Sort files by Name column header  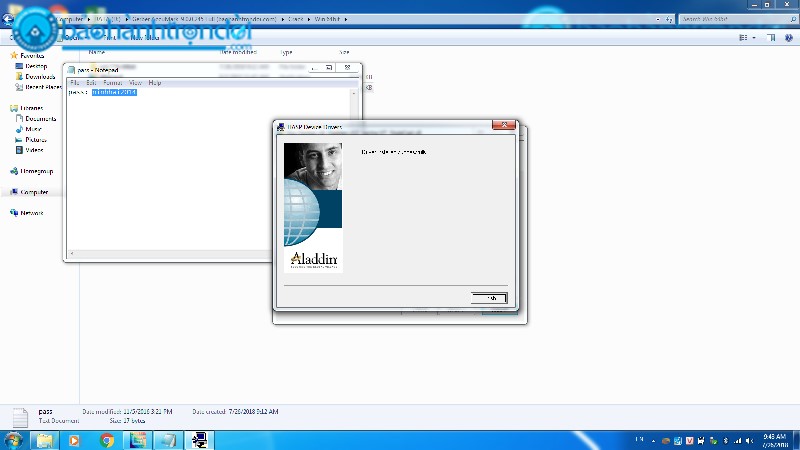pyautogui.click(x=96, y=52)
